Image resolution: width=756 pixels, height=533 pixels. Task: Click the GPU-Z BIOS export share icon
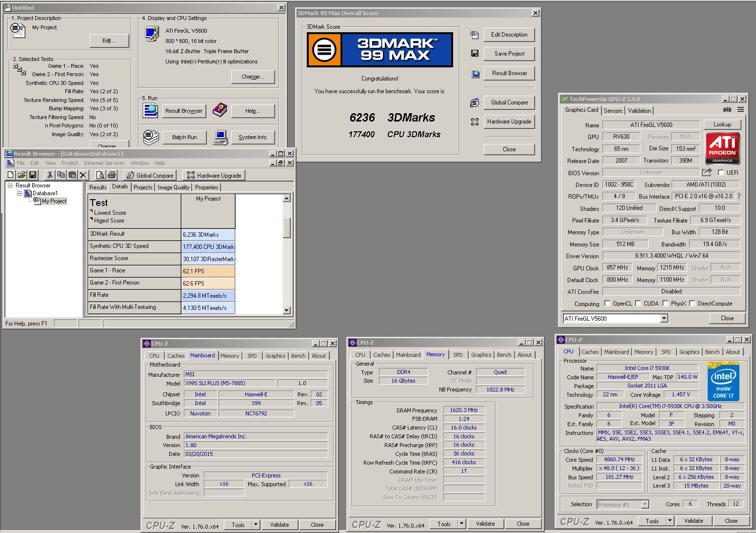pos(707,172)
